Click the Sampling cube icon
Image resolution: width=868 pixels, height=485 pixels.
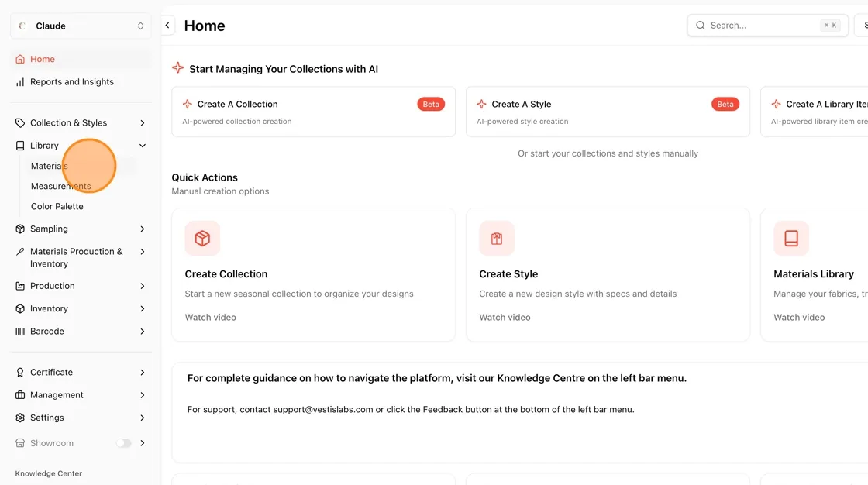(20, 229)
